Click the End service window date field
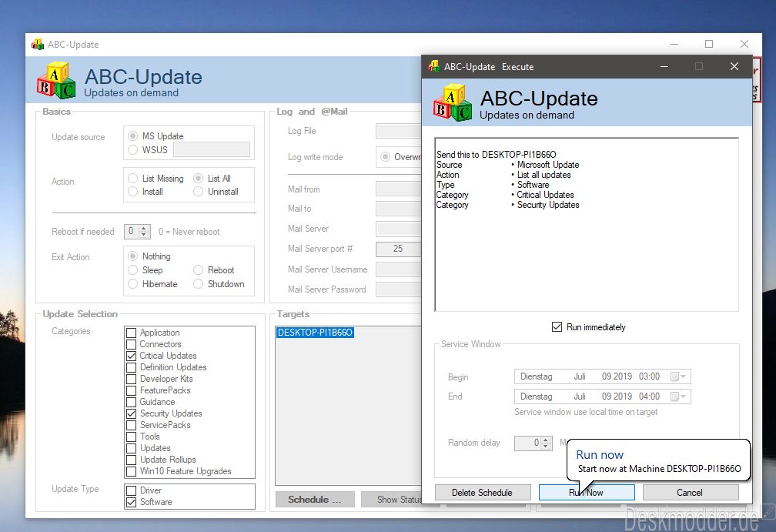Viewport: 776px width, 532px height. tap(602, 396)
